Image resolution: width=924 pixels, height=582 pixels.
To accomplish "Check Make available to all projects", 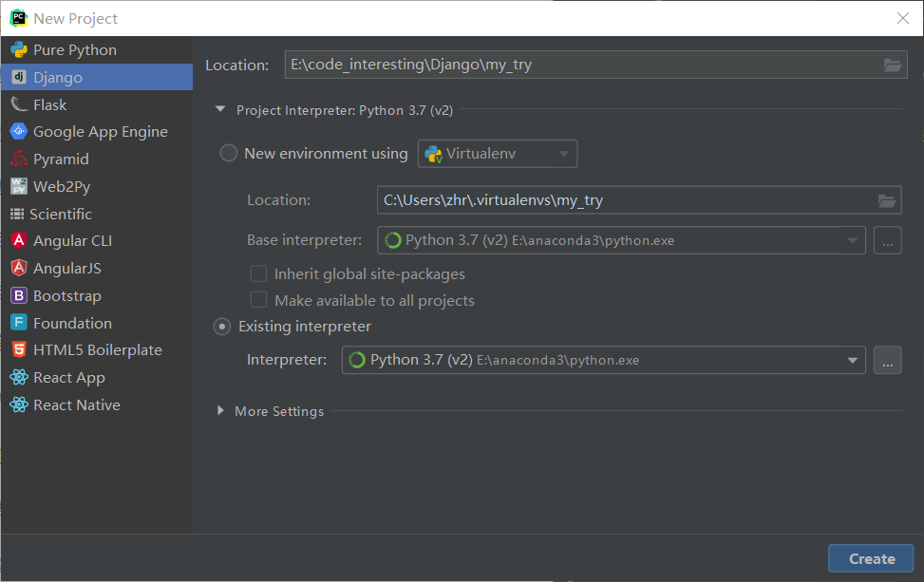I will (x=258, y=300).
